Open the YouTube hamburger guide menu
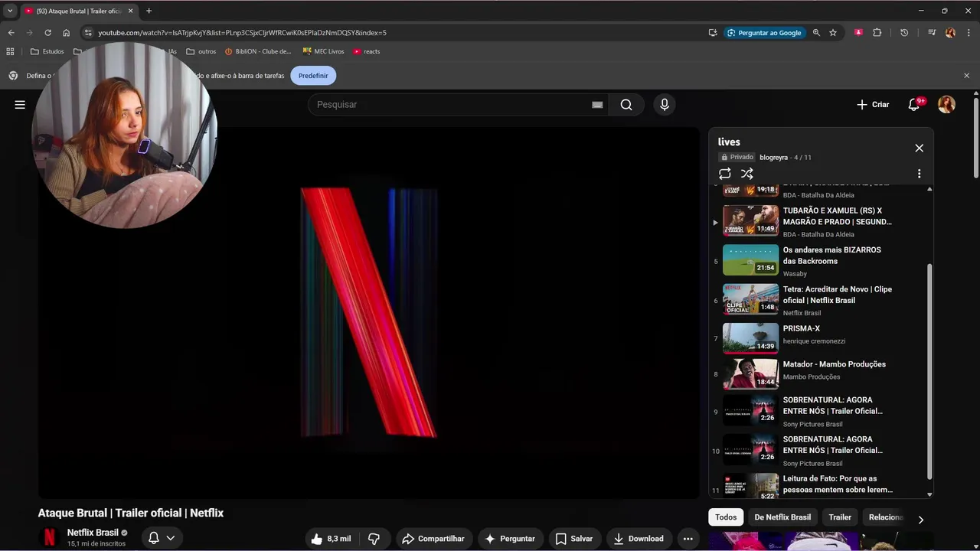The width and height of the screenshot is (980, 551). pyautogui.click(x=20, y=105)
